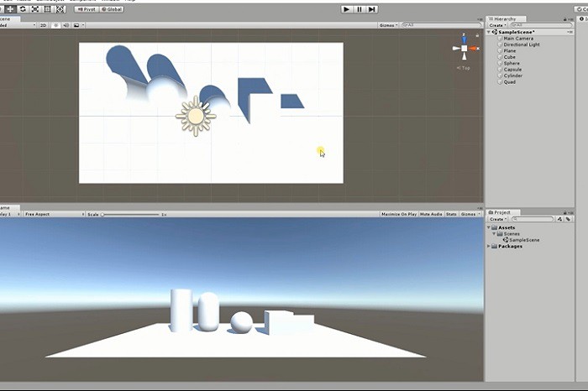Switch to the Project tab
This screenshot has height=391, width=588.
[x=501, y=212]
